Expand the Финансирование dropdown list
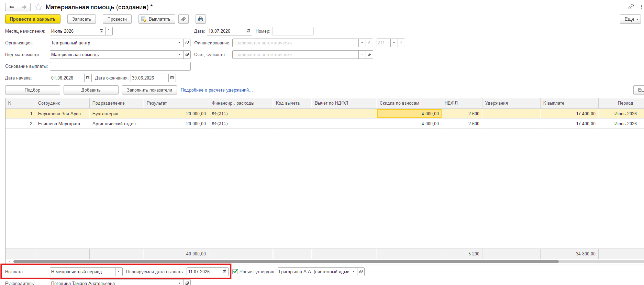Screen dimensions: 644x285 [x=362, y=43]
